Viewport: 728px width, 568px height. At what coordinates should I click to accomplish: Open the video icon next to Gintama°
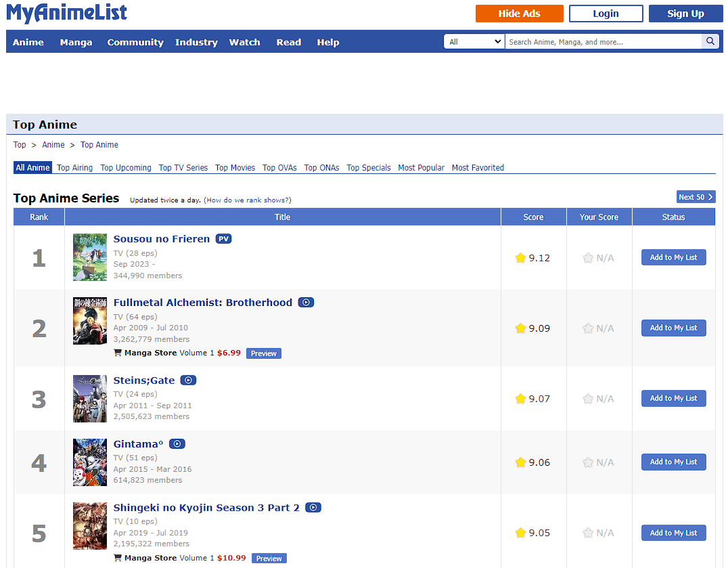click(177, 443)
